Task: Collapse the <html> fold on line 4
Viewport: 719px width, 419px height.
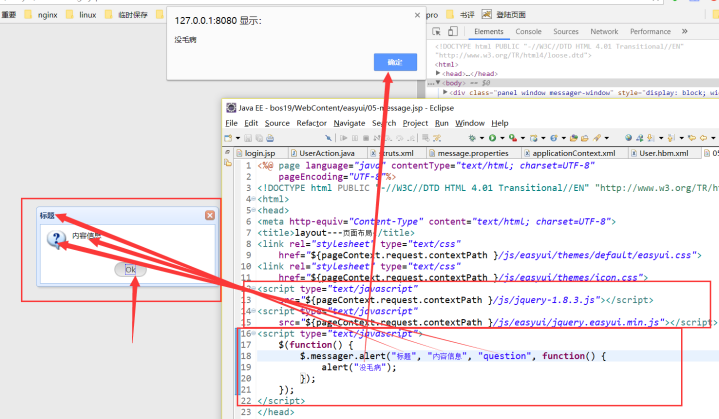Action: pyautogui.click(x=254, y=199)
